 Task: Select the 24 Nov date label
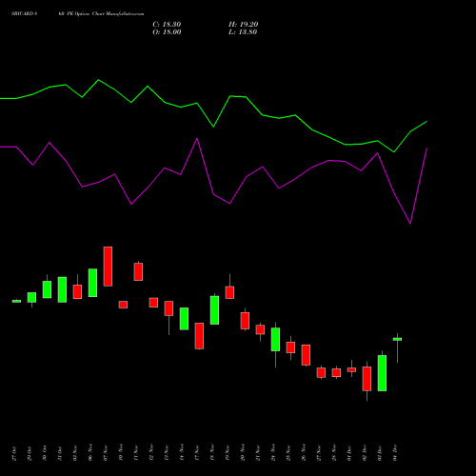click(273, 453)
